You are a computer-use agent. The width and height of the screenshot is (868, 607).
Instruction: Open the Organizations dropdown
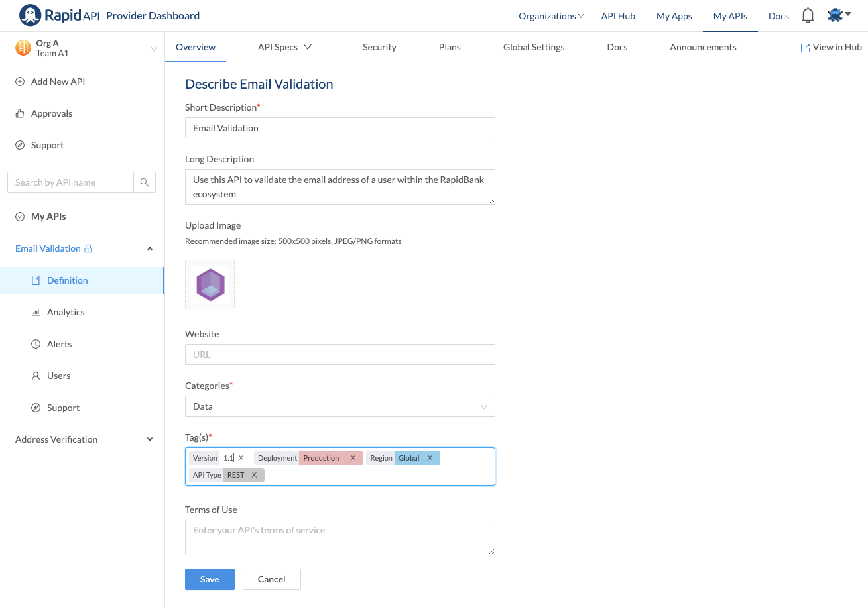pyautogui.click(x=551, y=16)
